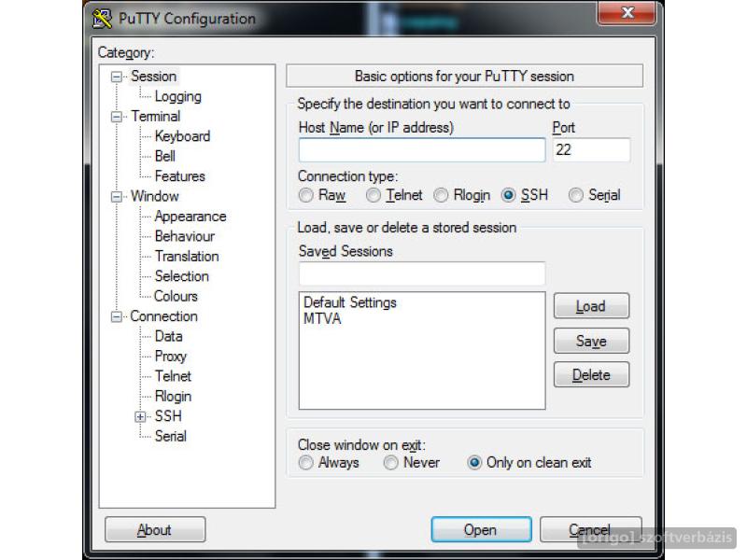
Task: Select Telnet connection type
Action: pos(373,195)
